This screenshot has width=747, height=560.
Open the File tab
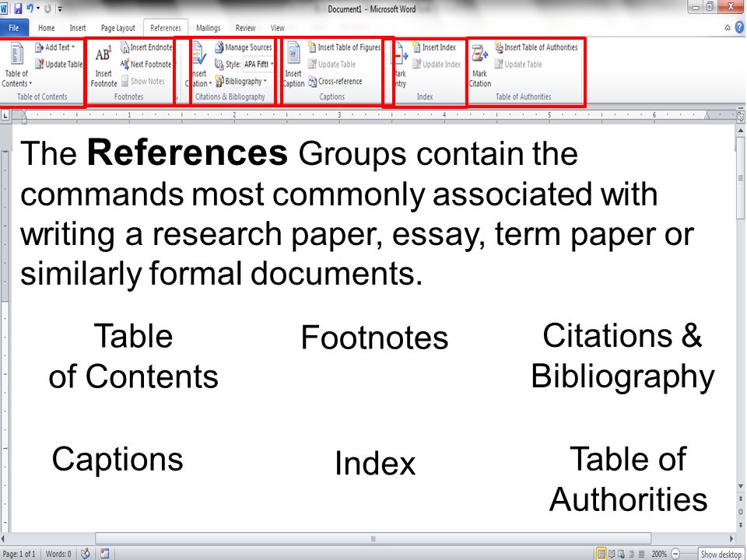[x=14, y=28]
